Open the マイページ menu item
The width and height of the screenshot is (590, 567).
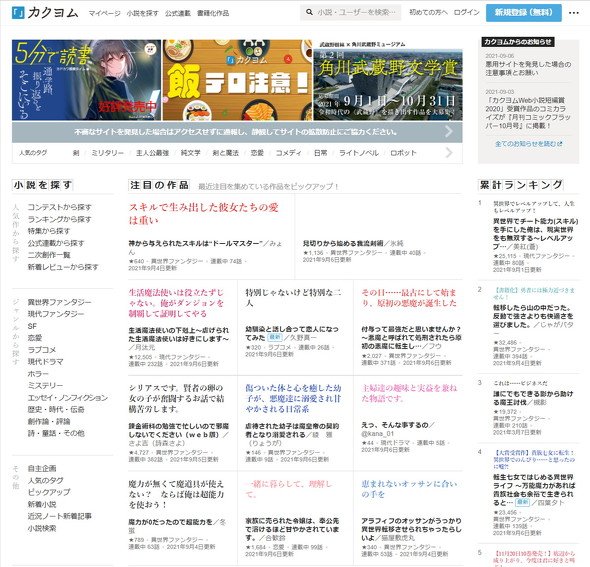pos(104,13)
